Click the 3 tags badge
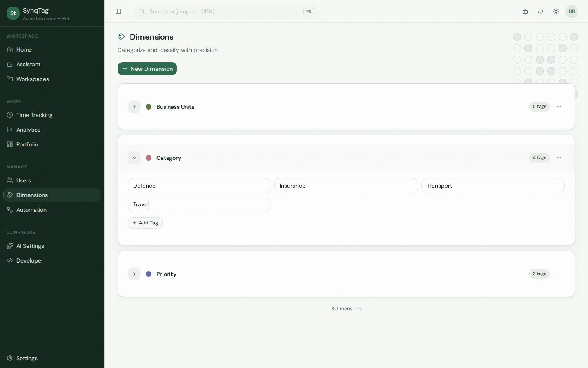Screen dimensions: 588x368 pyautogui.click(x=539, y=274)
